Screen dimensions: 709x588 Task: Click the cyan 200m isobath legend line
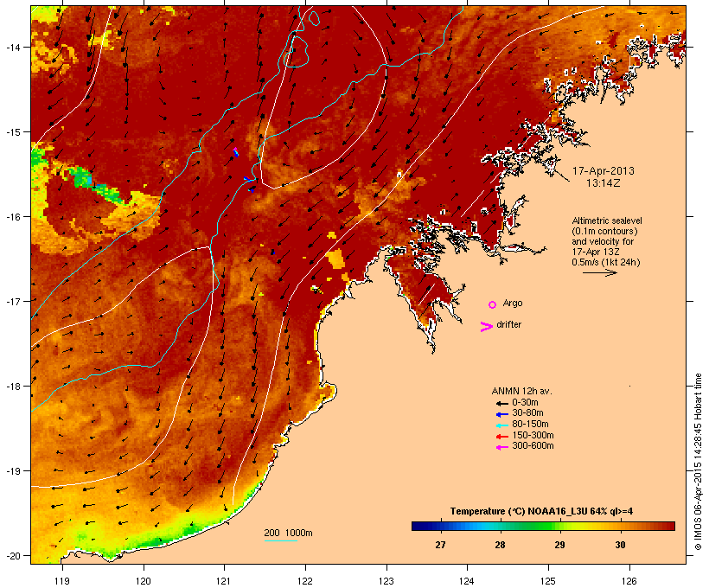pyautogui.click(x=281, y=540)
